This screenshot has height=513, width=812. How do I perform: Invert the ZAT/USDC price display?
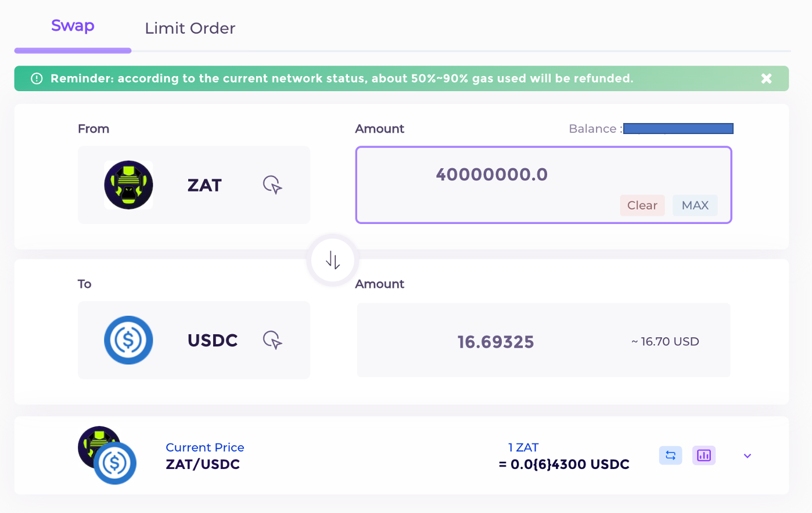coord(670,456)
